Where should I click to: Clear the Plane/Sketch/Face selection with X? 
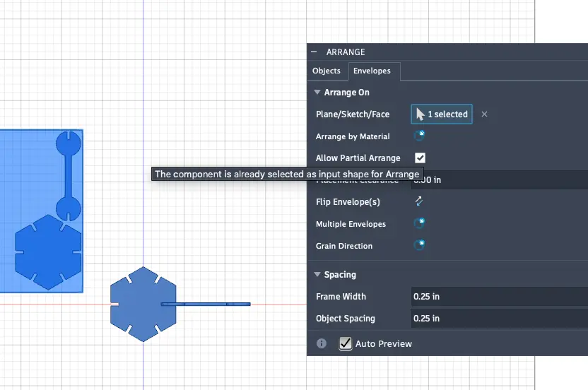484,114
